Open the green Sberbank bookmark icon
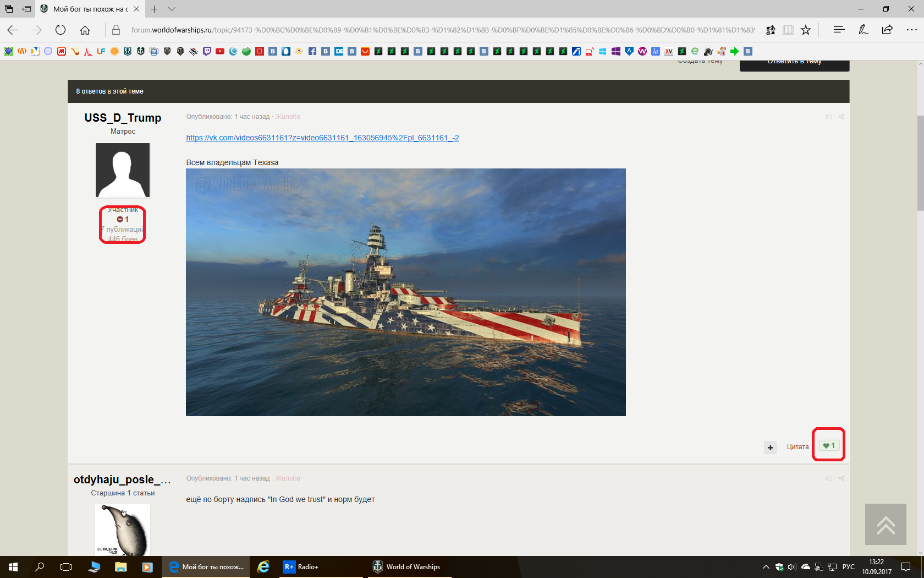 [x=246, y=51]
